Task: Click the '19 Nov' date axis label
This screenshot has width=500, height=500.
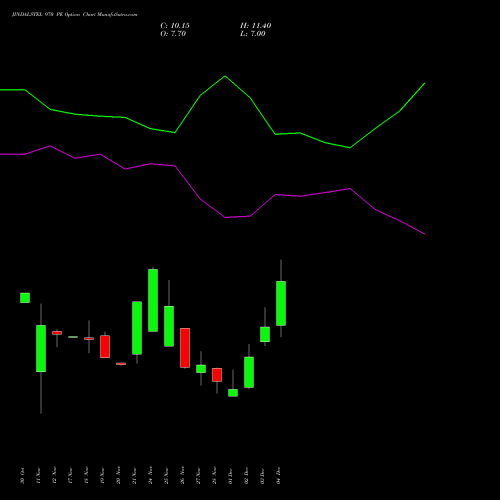Action: point(102,476)
